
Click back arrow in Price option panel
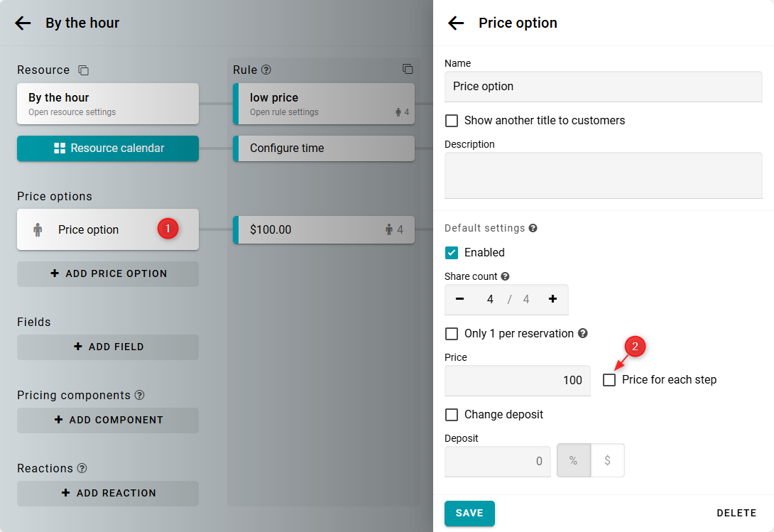[x=456, y=23]
